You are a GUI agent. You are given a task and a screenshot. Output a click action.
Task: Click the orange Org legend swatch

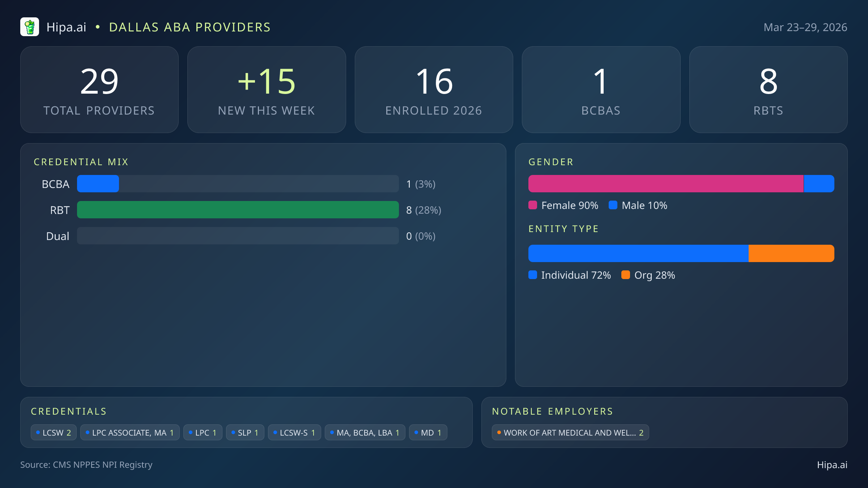point(626,275)
